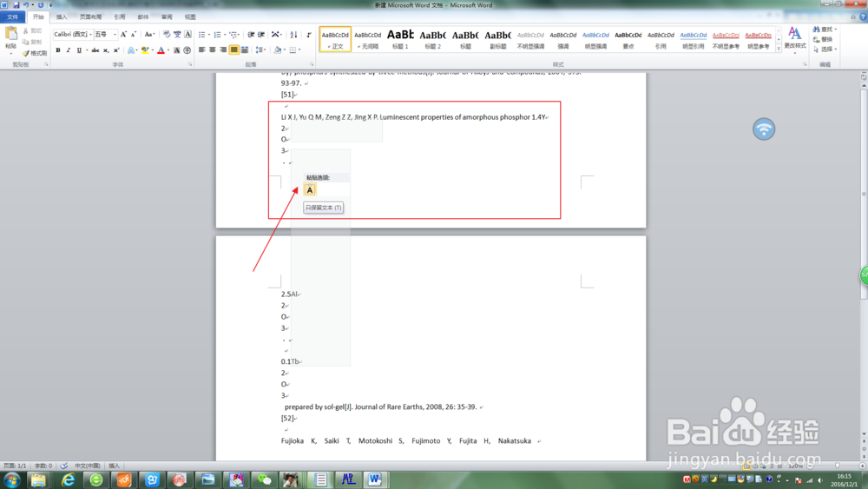
Task: Expand the styles gallery
Action: click(779, 49)
